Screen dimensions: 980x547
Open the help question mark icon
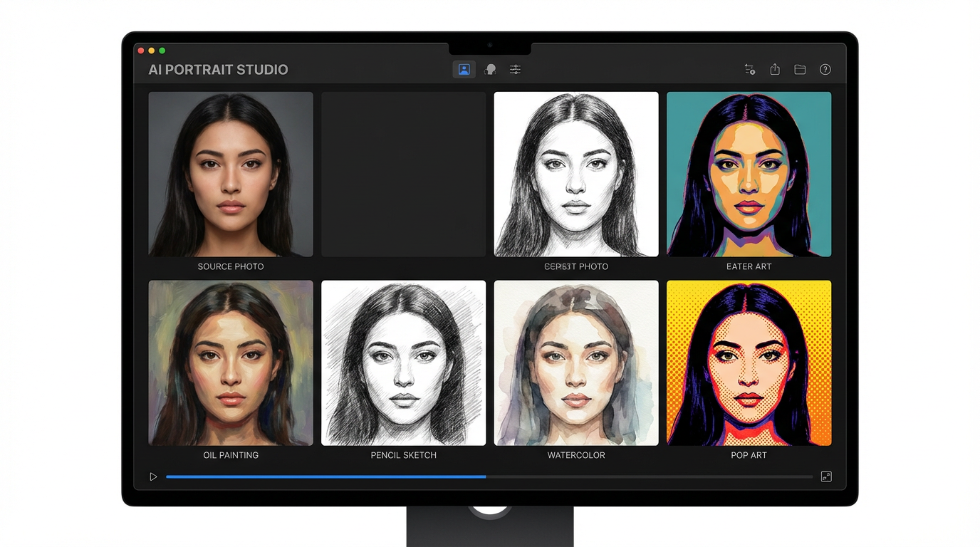point(825,69)
